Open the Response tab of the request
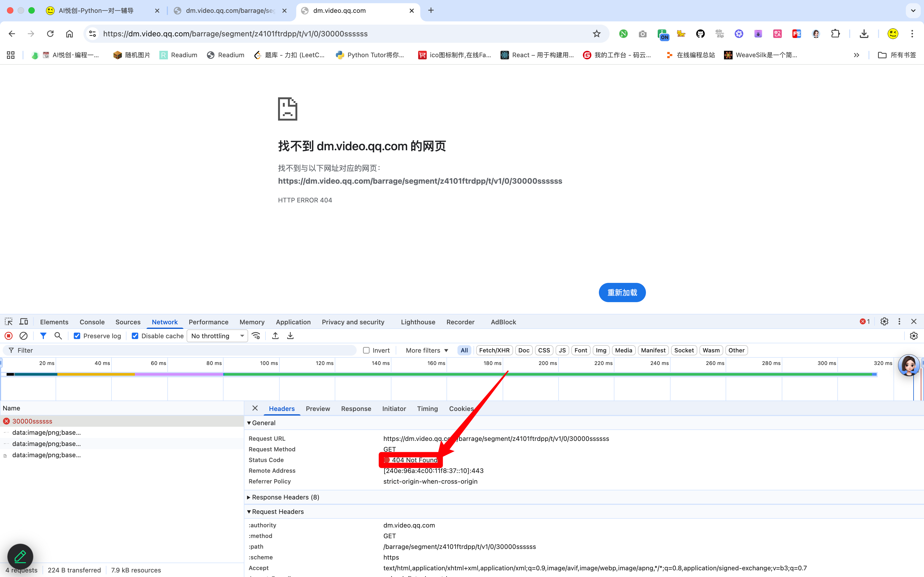 click(356, 408)
